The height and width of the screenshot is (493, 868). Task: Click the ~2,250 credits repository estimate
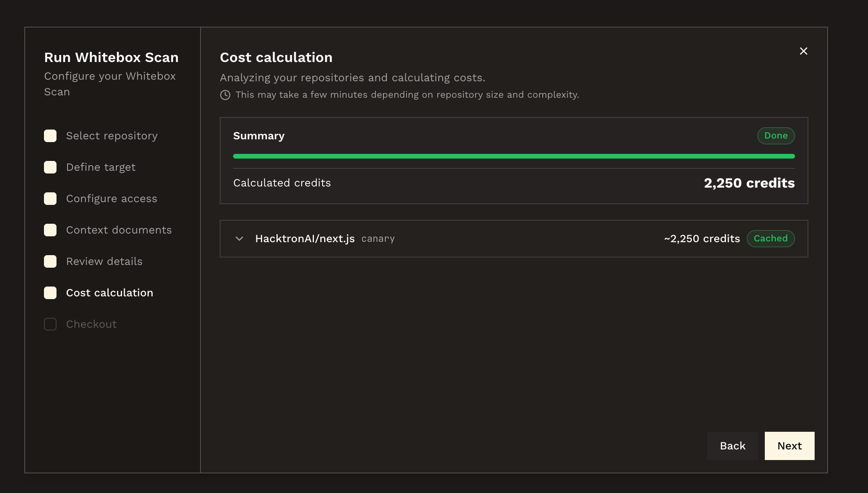(702, 239)
